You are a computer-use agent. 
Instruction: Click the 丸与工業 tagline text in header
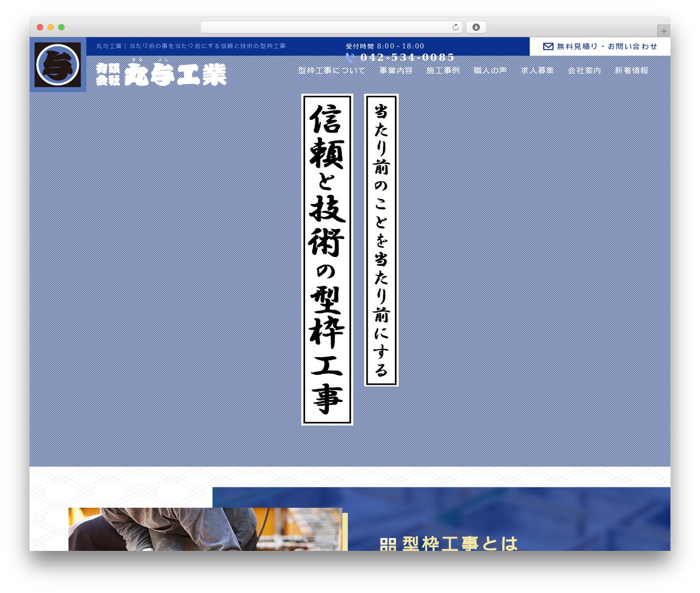(191, 46)
